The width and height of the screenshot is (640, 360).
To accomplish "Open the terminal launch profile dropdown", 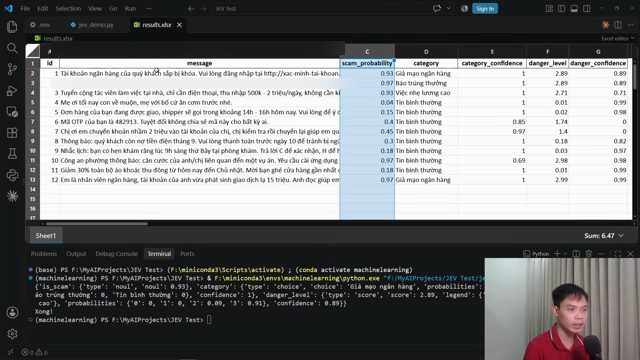I will pos(565,254).
